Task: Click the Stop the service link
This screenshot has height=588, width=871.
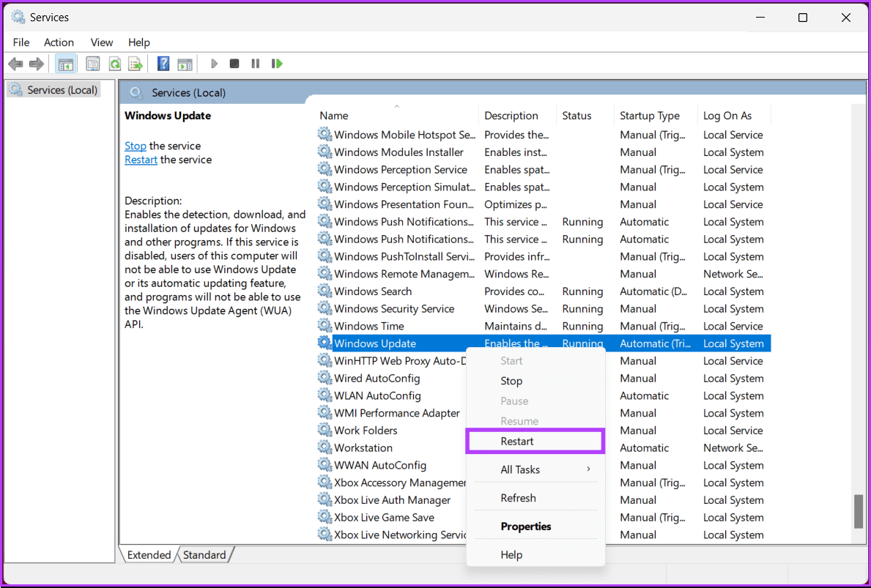Action: [x=135, y=146]
